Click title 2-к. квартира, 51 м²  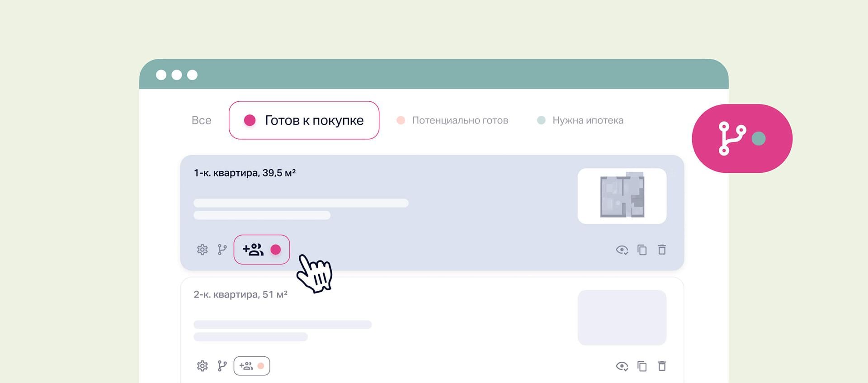click(x=241, y=294)
